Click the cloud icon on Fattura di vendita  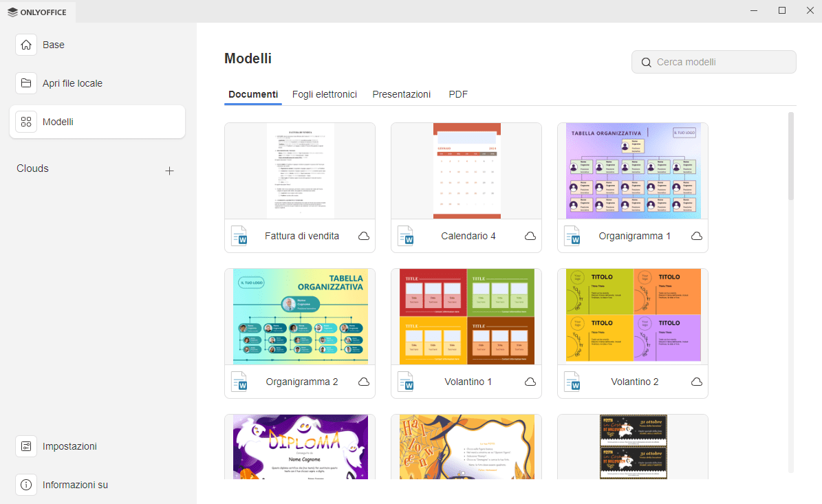(364, 237)
